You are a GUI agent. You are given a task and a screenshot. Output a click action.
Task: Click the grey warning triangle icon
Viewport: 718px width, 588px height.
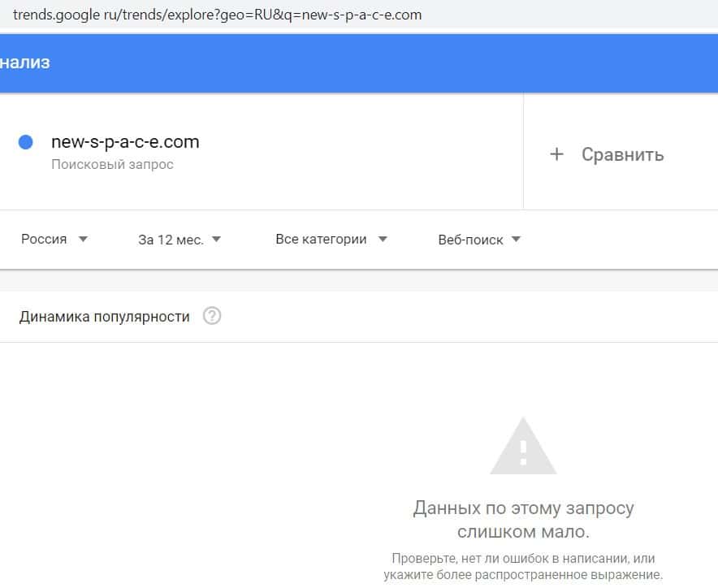click(x=523, y=447)
